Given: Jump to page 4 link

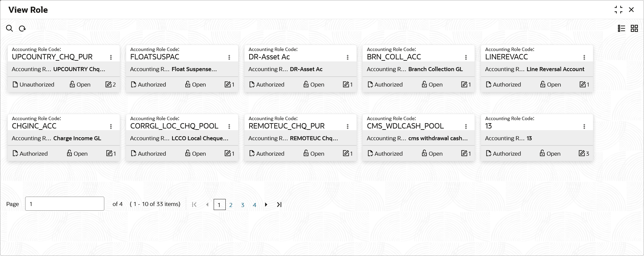Looking at the screenshot, I should [x=254, y=205].
